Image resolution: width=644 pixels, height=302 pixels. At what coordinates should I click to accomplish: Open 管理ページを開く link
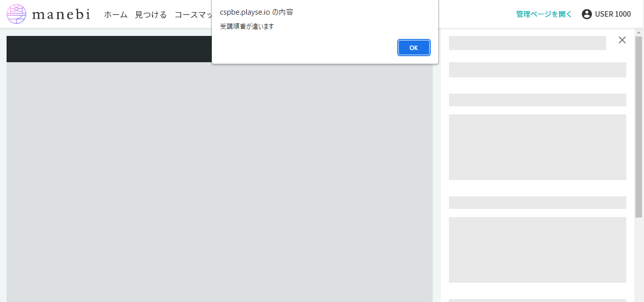(544, 14)
